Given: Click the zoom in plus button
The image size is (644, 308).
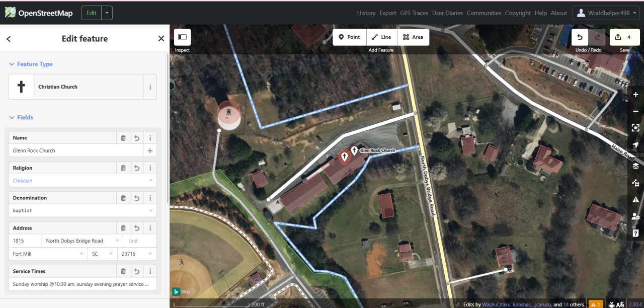Looking at the screenshot, I should 635,95.
